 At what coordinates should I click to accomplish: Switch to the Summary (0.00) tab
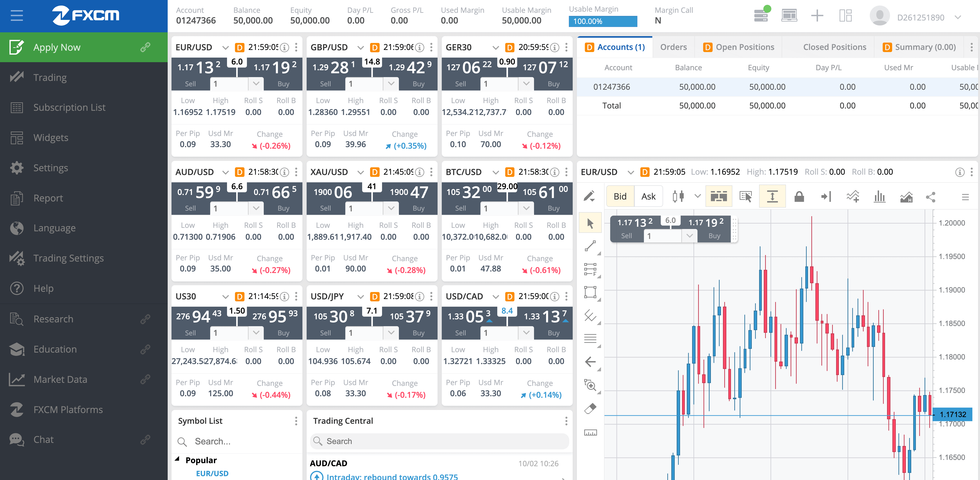coord(919,47)
